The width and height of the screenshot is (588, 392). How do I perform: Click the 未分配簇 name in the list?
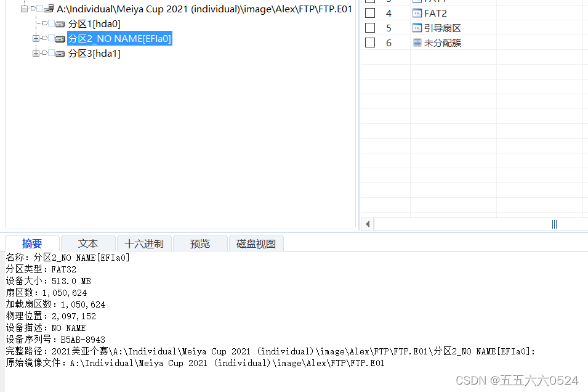(443, 43)
